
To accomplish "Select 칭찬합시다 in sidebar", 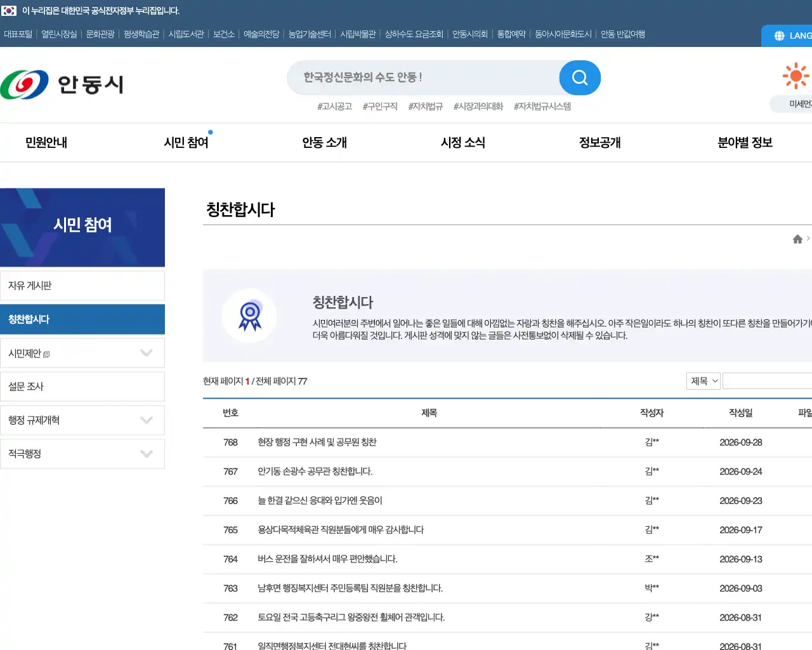I will (x=82, y=319).
